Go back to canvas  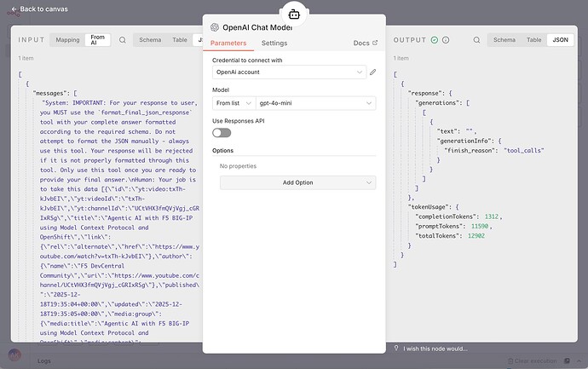37,9
